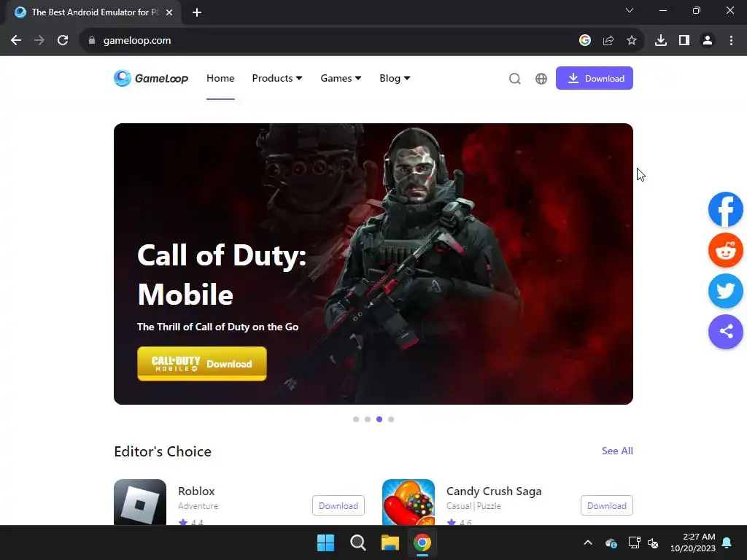Open the site search magnifier icon
Screen dimensions: 747x560
[x=514, y=79]
